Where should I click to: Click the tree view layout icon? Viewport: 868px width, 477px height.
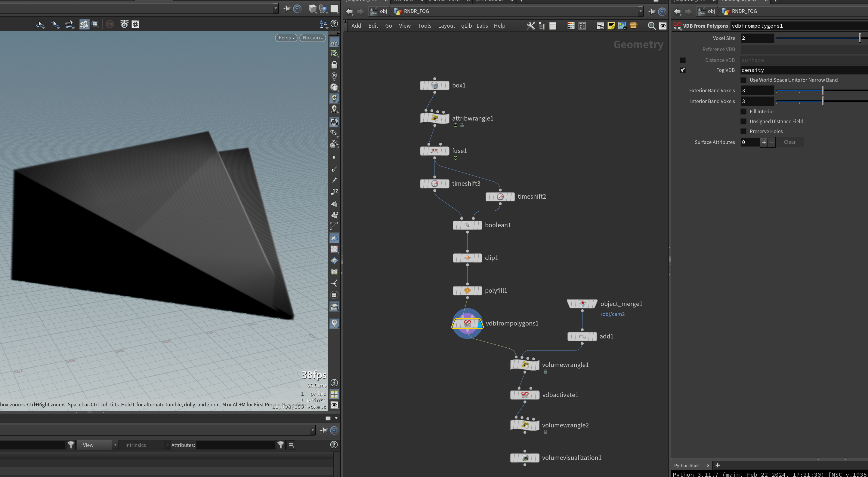(x=542, y=26)
